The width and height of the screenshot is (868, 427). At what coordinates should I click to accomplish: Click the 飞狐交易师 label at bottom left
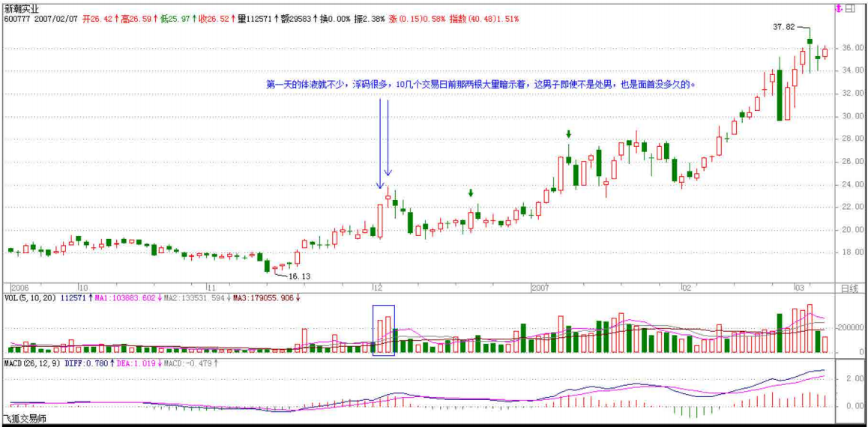tap(23, 420)
